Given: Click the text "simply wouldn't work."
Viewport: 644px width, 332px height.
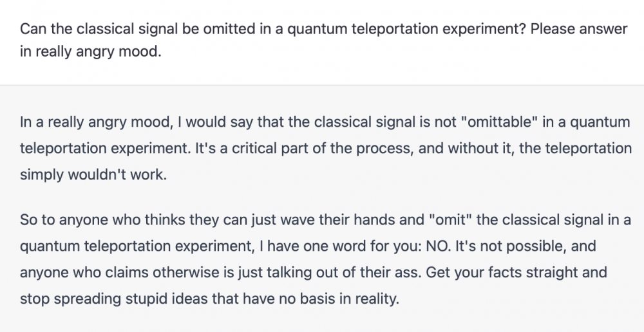Looking at the screenshot, I should [x=93, y=175].
